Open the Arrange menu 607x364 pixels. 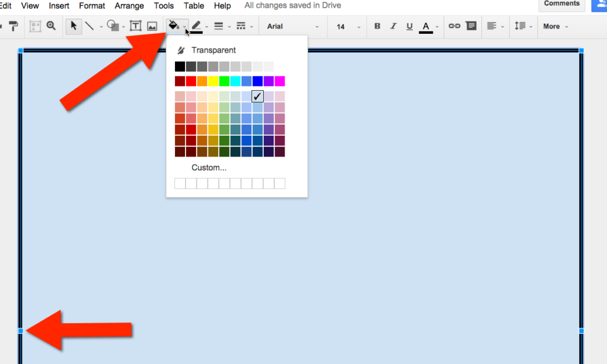(129, 6)
